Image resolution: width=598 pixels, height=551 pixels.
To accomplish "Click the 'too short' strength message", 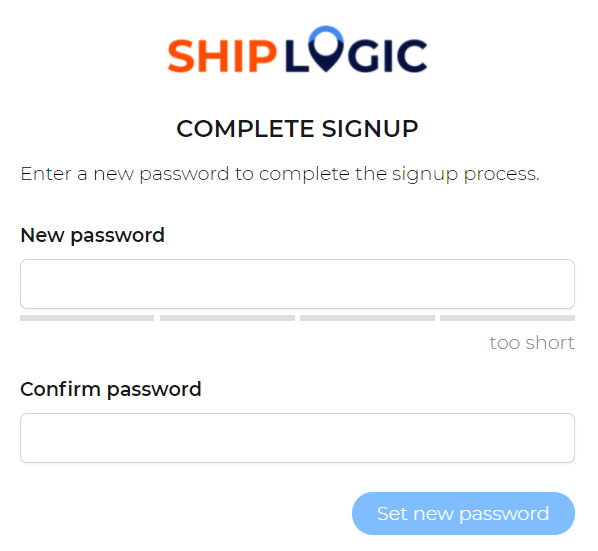I will coord(532,343).
